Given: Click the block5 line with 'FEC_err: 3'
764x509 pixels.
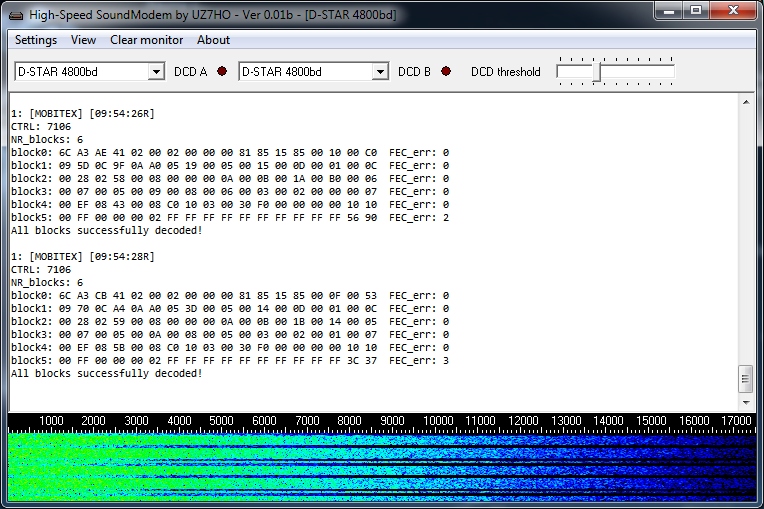Looking at the screenshot, I should (x=230, y=360).
